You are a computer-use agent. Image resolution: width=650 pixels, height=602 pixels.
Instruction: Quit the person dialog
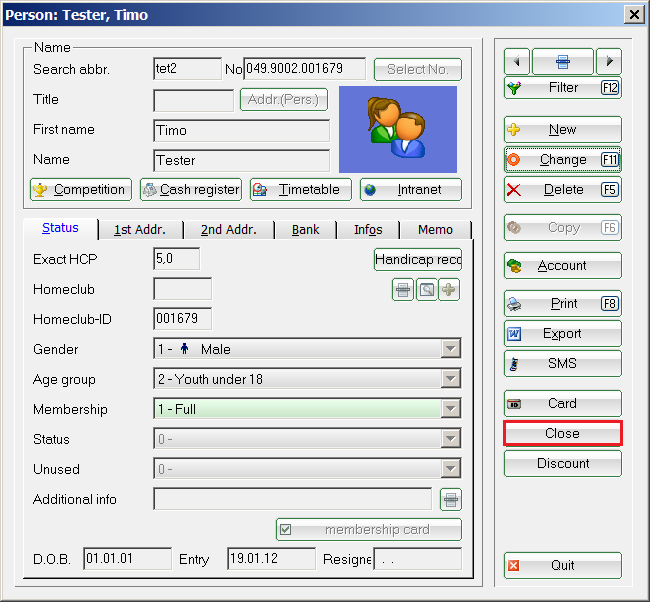coord(563,566)
